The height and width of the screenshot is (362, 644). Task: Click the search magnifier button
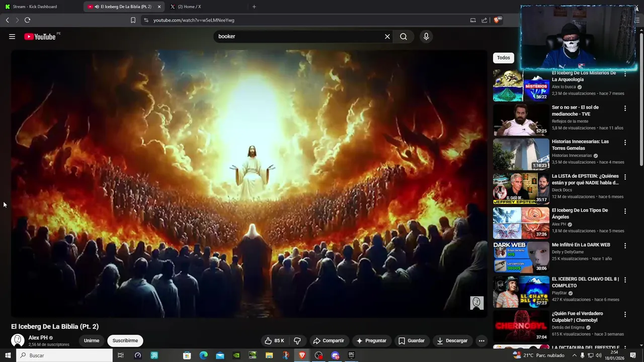[404, 36]
